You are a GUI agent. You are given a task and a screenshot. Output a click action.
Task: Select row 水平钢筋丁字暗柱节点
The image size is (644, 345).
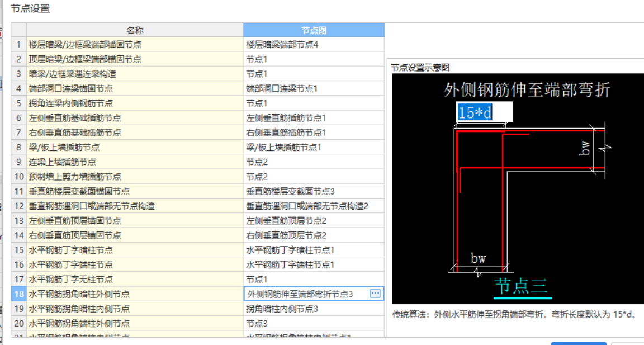pos(135,250)
